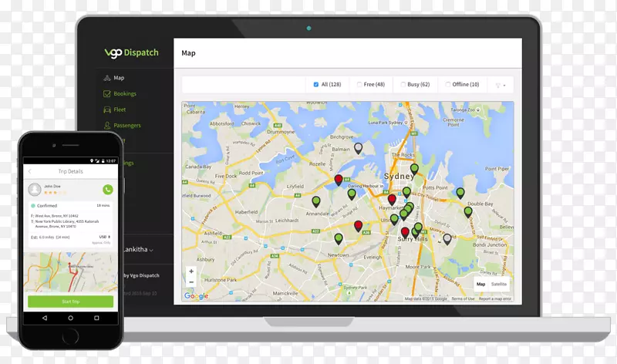The height and width of the screenshot is (364, 617).
Task: Toggle the All (128) checkbox
Action: [x=316, y=84]
